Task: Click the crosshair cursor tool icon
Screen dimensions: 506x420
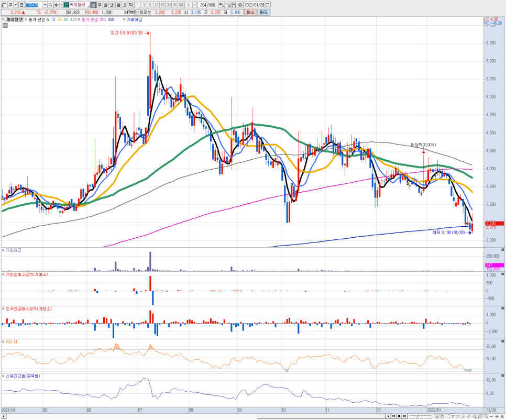Action: 454,416
